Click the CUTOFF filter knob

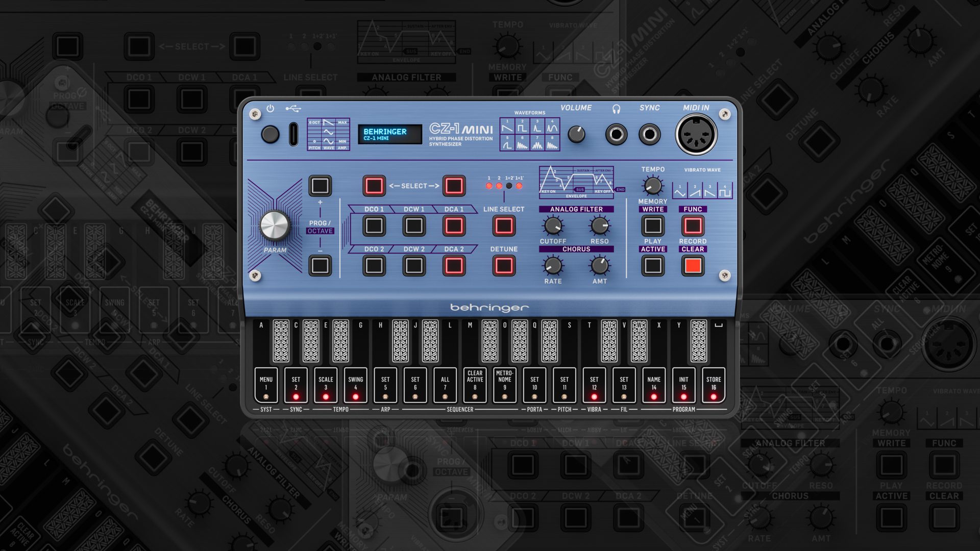[553, 226]
